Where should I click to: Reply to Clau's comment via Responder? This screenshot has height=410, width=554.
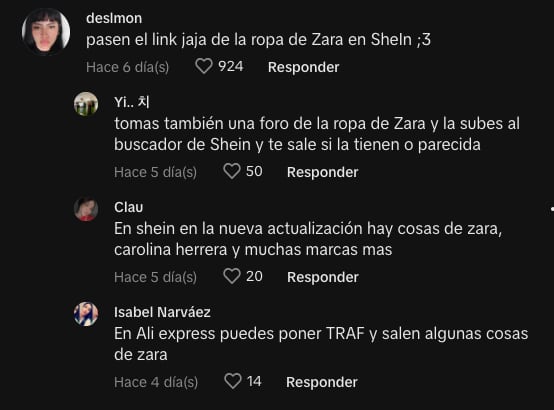[x=323, y=277]
